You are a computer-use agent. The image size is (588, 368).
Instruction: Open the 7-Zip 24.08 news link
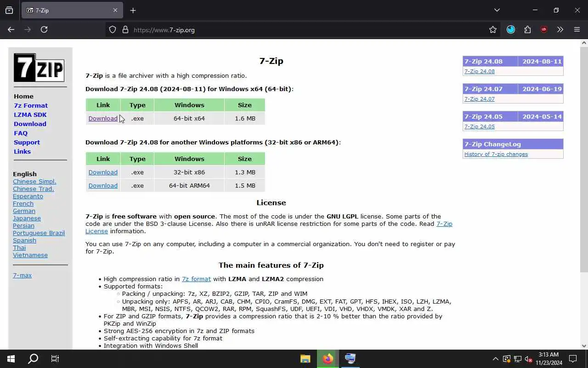coord(480,71)
